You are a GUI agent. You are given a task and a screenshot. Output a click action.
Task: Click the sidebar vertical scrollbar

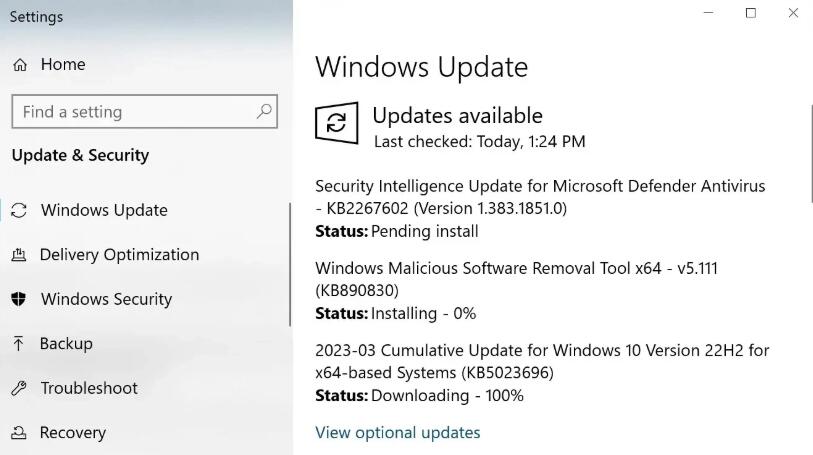[x=290, y=265]
